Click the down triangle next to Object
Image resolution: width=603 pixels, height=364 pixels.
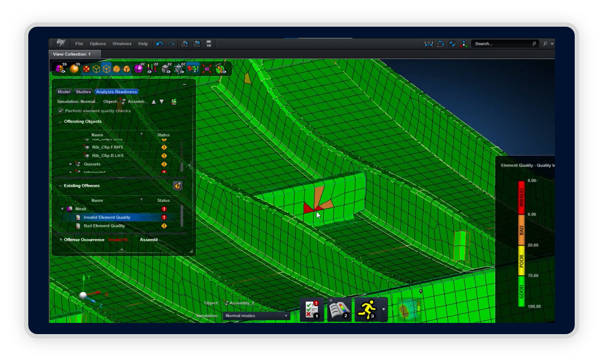click(162, 102)
